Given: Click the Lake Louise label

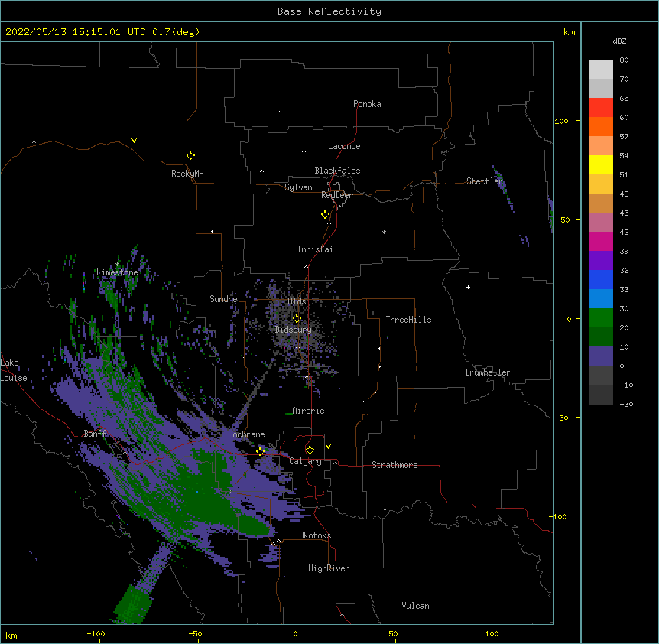Looking at the screenshot, I should (14, 370).
